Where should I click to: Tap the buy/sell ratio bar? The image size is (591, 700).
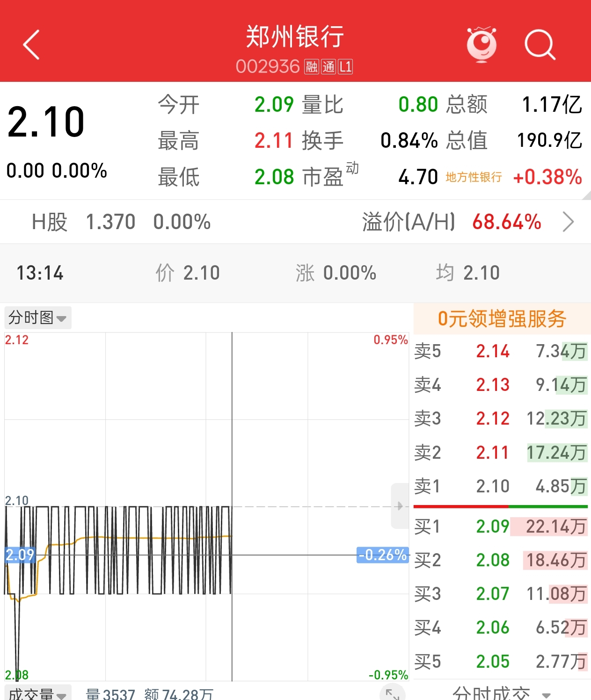pos(501,506)
